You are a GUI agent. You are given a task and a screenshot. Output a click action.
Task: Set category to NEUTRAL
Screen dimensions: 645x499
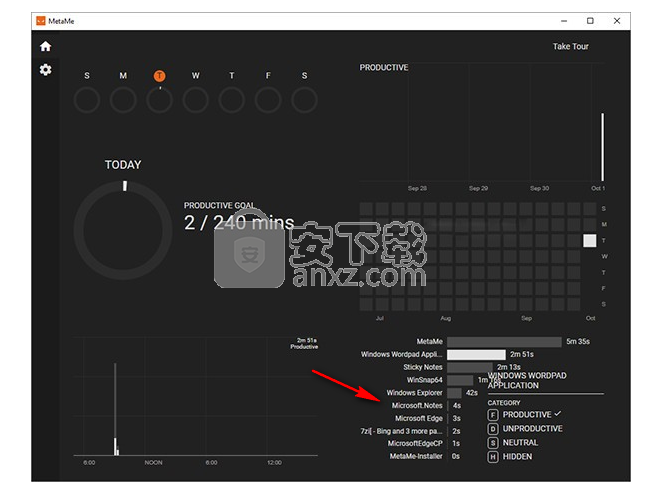[x=520, y=443]
